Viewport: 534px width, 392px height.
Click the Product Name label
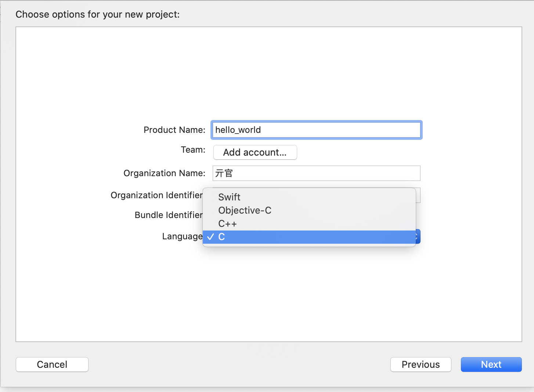[x=174, y=130]
